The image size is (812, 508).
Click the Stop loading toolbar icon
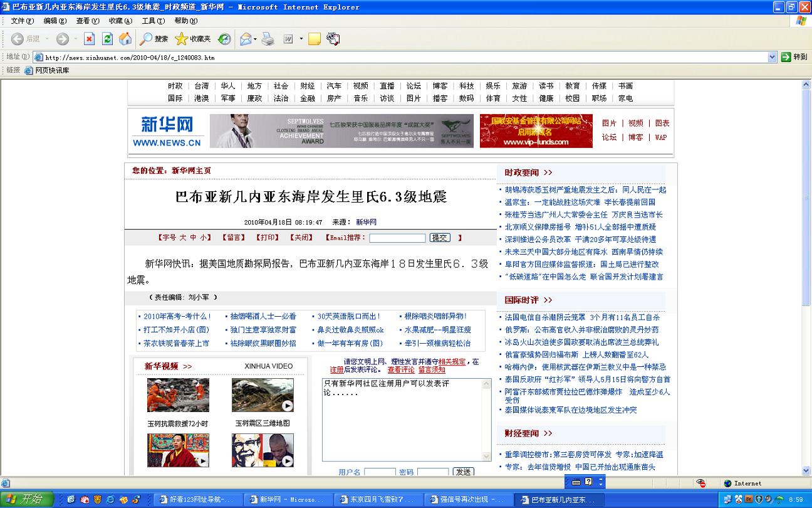[90, 39]
